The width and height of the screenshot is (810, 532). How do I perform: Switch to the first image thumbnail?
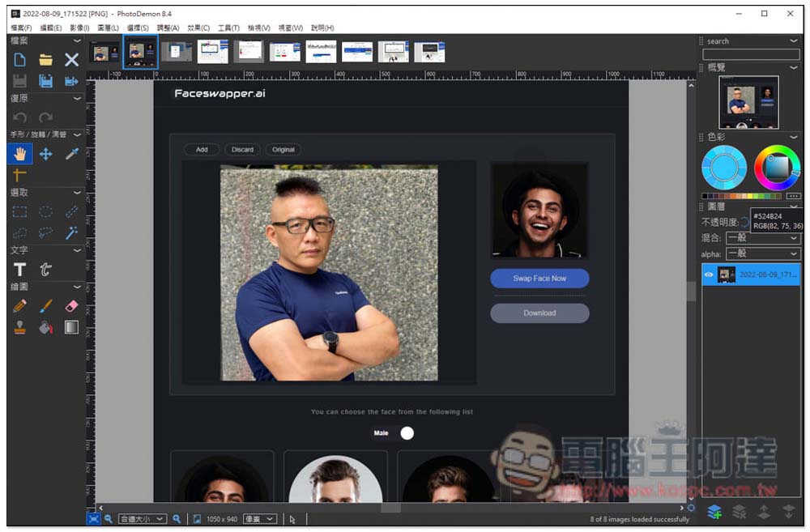pos(104,52)
